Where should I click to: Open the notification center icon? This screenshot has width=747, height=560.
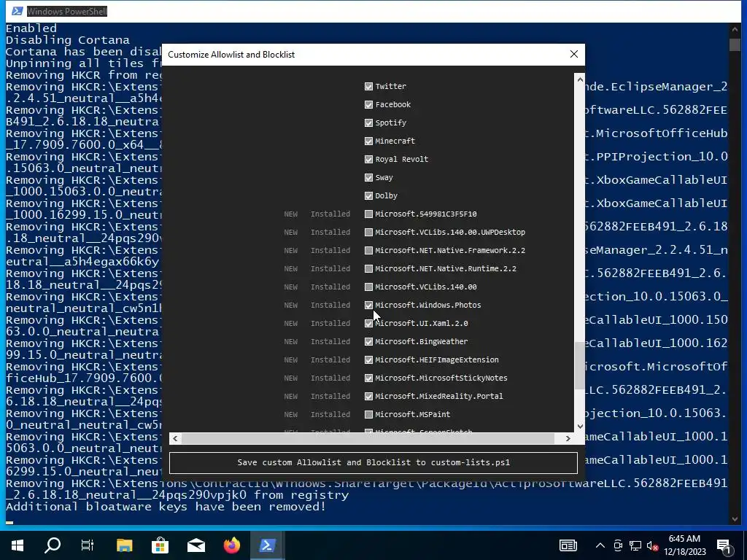[724, 546]
